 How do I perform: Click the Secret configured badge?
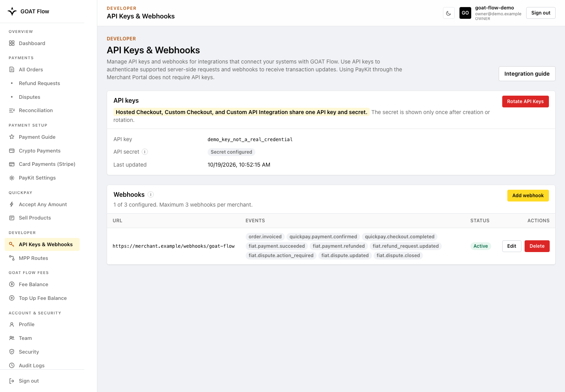[x=231, y=152]
